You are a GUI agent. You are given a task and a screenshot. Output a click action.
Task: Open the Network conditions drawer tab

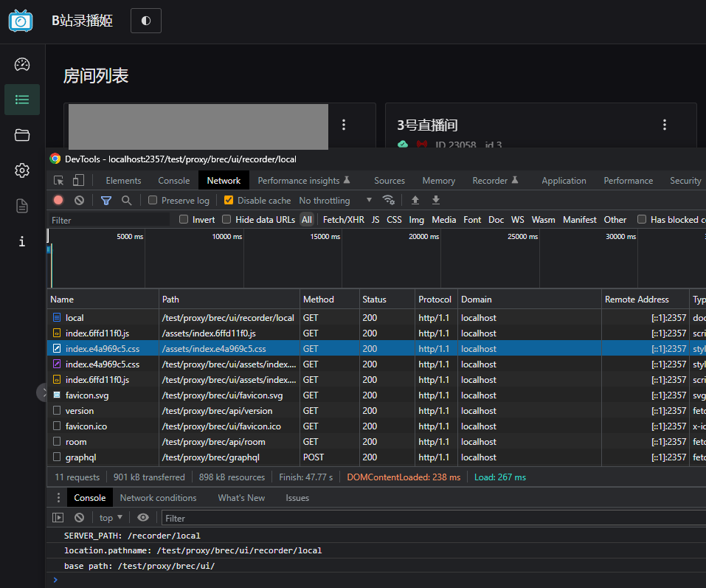tap(158, 498)
